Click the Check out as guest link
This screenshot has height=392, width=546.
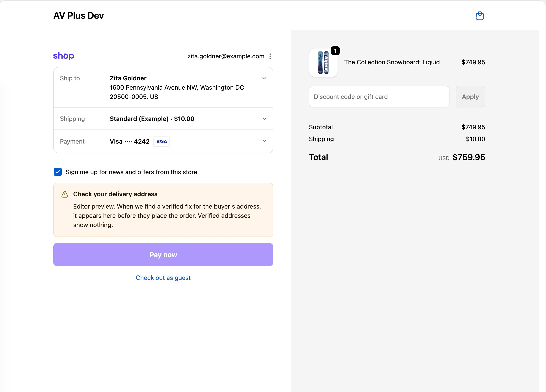[x=163, y=278]
